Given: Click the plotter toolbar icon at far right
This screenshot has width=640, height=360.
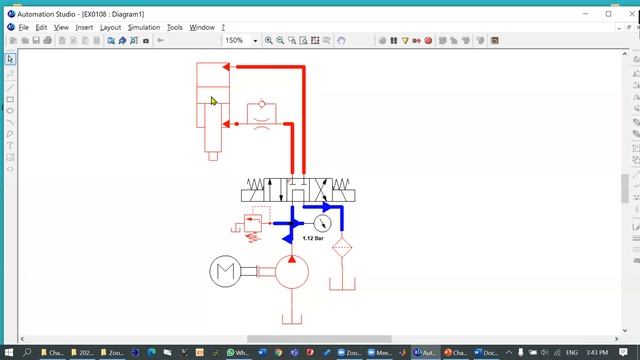Looking at the screenshot, I should click(x=495, y=40).
